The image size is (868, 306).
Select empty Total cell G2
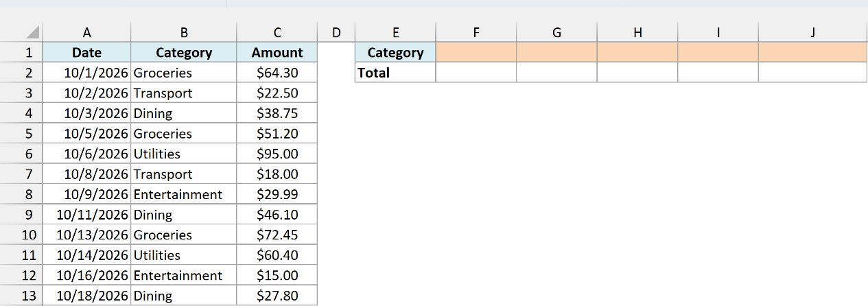[557, 73]
